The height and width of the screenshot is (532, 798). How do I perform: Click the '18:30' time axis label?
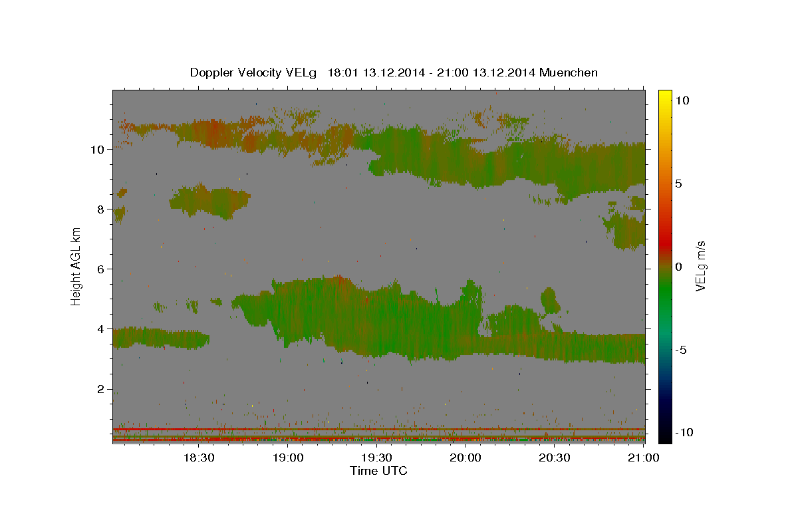(199, 458)
